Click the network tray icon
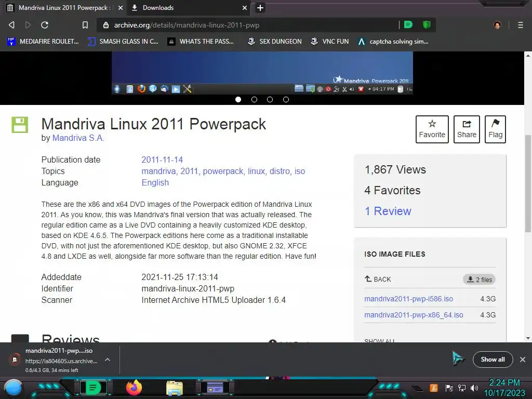 point(462,388)
